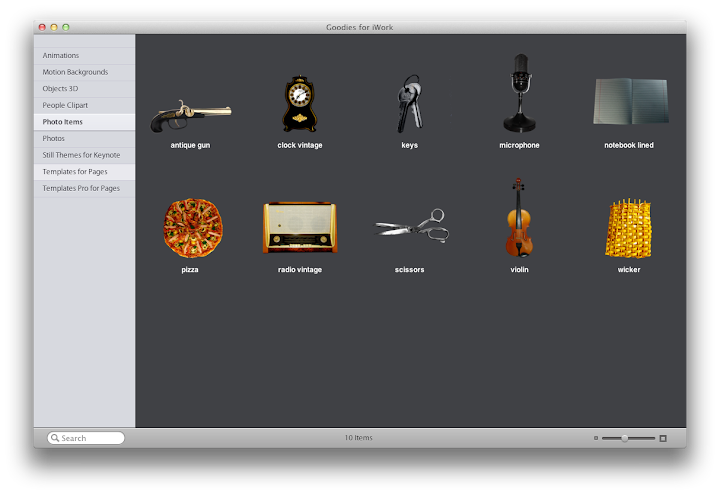The image size is (720, 495).
Task: Select the antique gun photo item
Action: coord(190,116)
